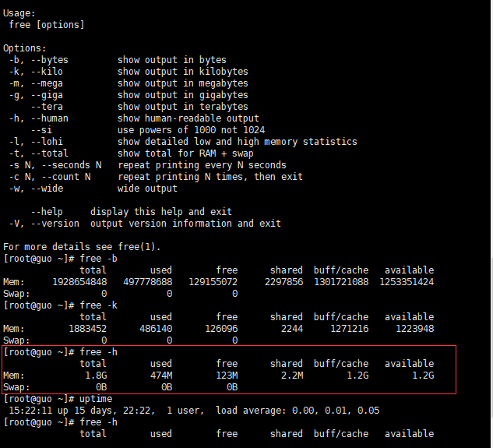Select the shared value 2297856
The width and height of the screenshot is (493, 448).
(x=284, y=282)
